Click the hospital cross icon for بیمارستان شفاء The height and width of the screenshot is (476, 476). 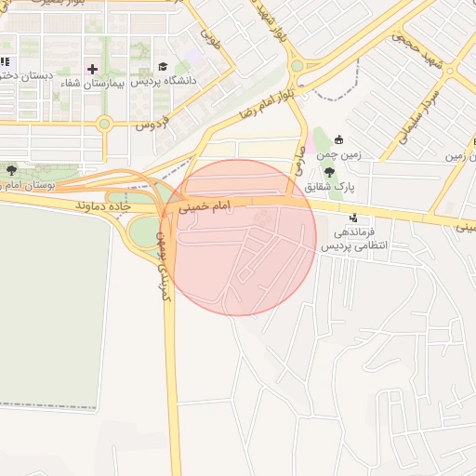(92, 69)
